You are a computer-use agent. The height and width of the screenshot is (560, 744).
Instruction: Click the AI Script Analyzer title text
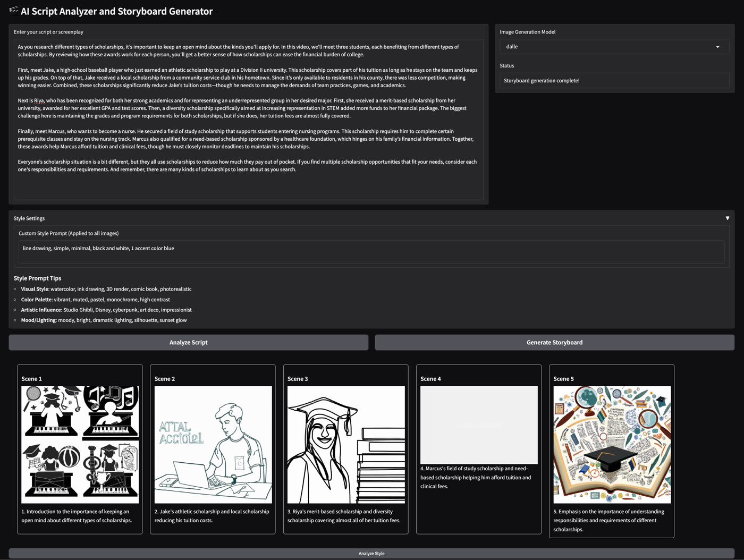coord(116,11)
